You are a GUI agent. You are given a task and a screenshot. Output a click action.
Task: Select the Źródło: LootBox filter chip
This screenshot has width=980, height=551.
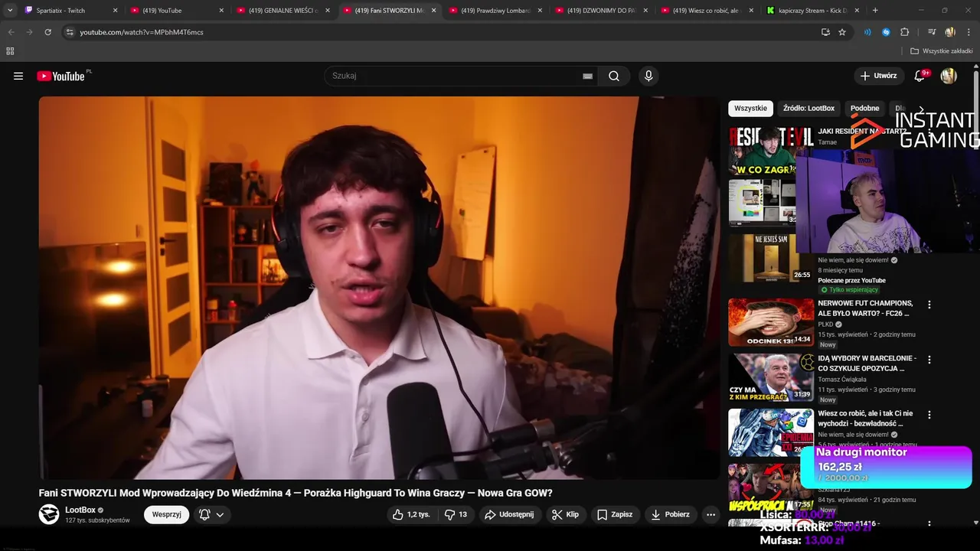[x=808, y=109]
